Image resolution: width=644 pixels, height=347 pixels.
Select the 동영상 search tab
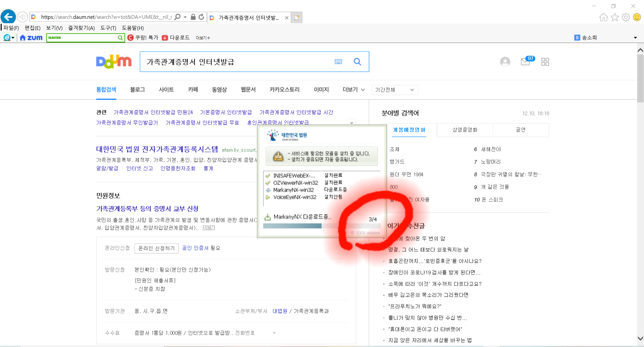219,90
